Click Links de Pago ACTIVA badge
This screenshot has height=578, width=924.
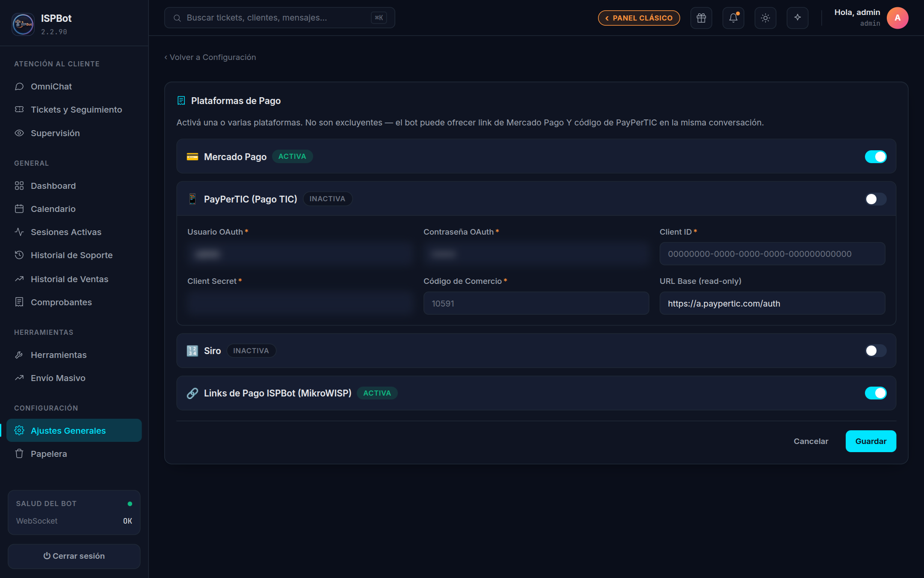point(377,393)
